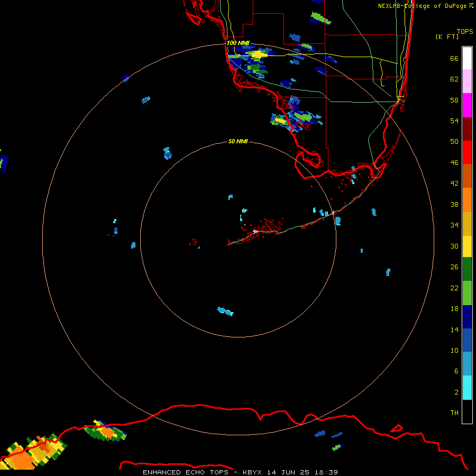This screenshot has height=476, width=476.
Task: Click the [K FT] units label
Action: point(447,36)
